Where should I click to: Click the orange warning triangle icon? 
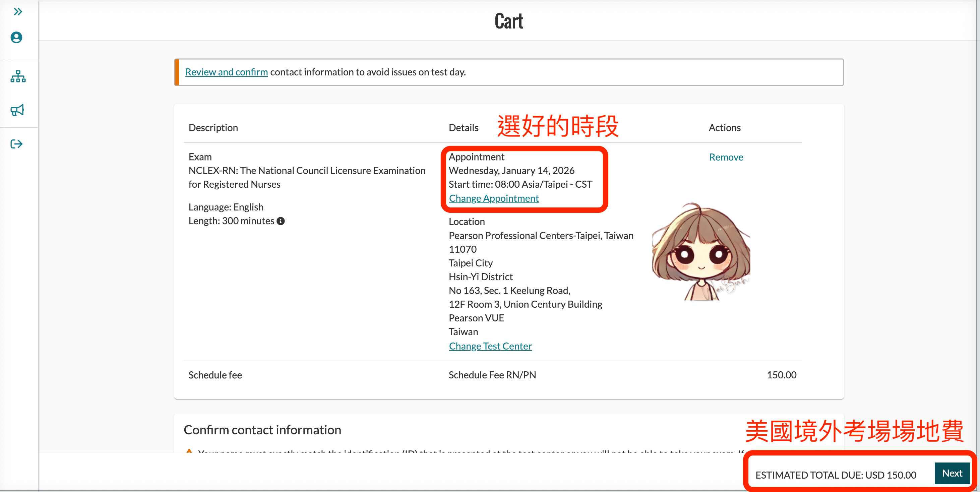189,451
